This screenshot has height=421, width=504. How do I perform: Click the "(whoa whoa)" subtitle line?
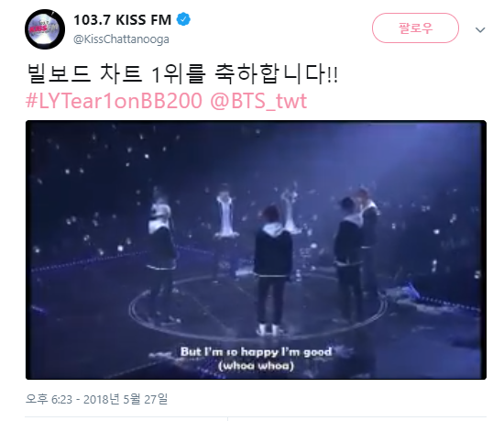pos(257,366)
